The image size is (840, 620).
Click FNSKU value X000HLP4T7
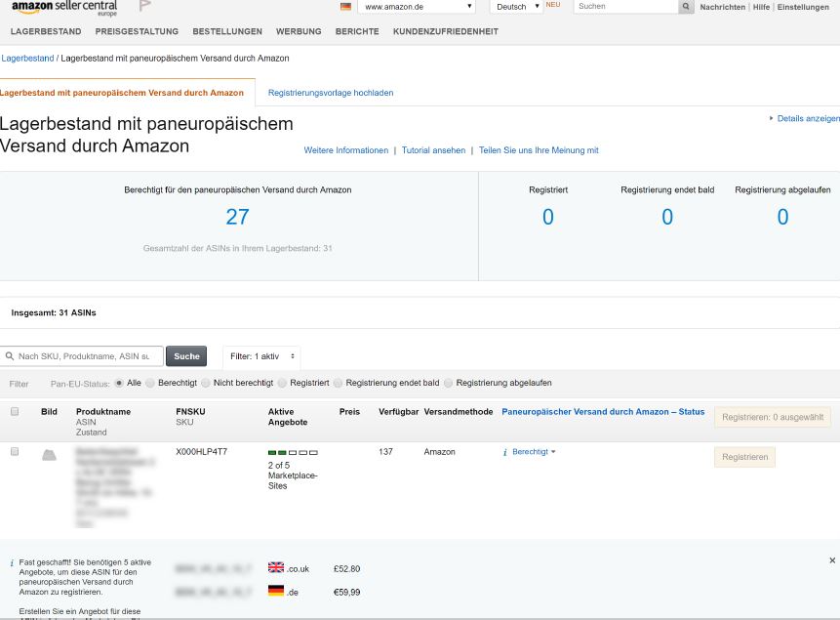point(201,452)
